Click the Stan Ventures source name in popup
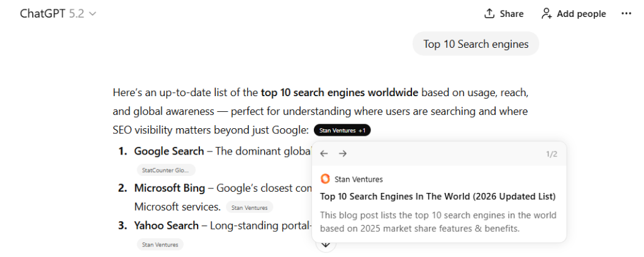This screenshot has height=257, width=644. [358, 179]
